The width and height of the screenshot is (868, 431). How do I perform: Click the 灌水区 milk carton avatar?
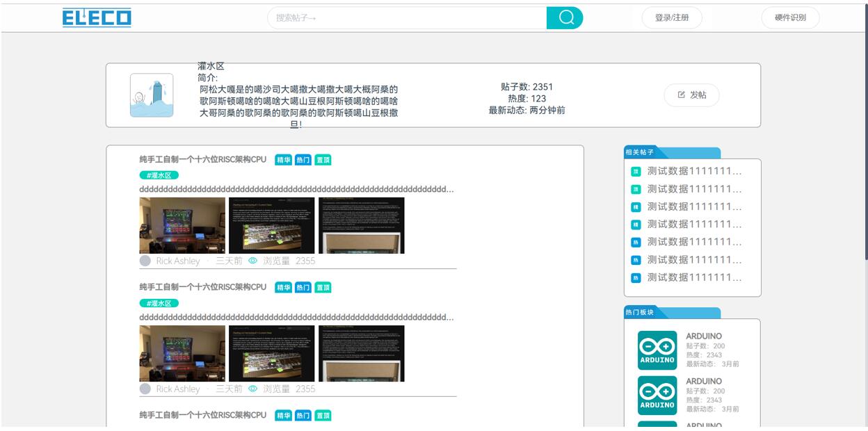[x=152, y=95]
